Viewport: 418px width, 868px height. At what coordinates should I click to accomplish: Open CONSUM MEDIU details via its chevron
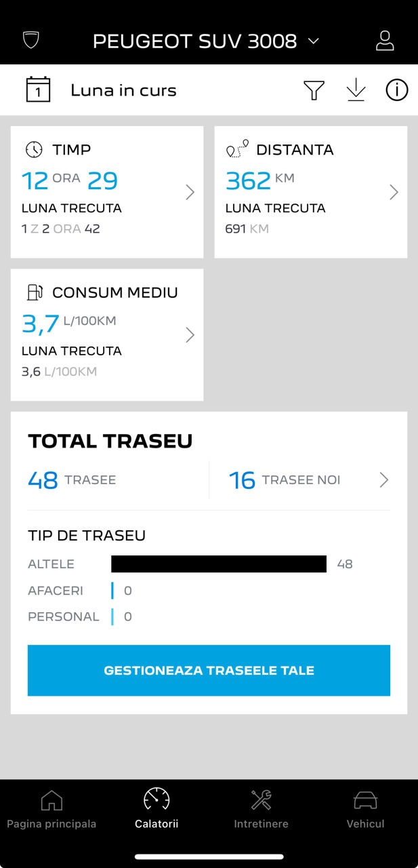pyautogui.click(x=190, y=335)
